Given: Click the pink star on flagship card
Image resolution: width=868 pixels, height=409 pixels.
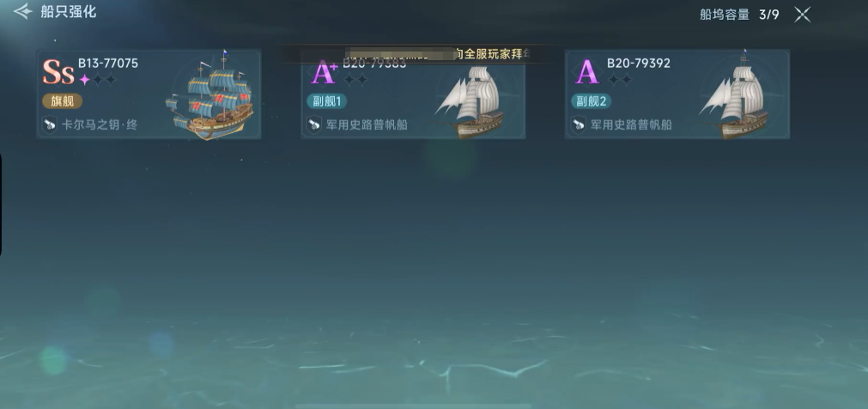Looking at the screenshot, I should [84, 80].
